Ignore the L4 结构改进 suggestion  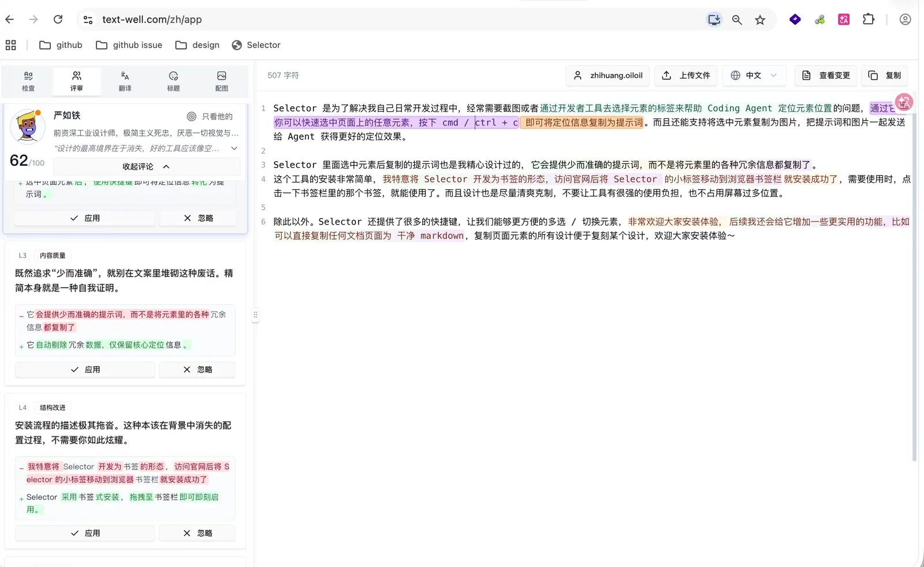coord(198,533)
